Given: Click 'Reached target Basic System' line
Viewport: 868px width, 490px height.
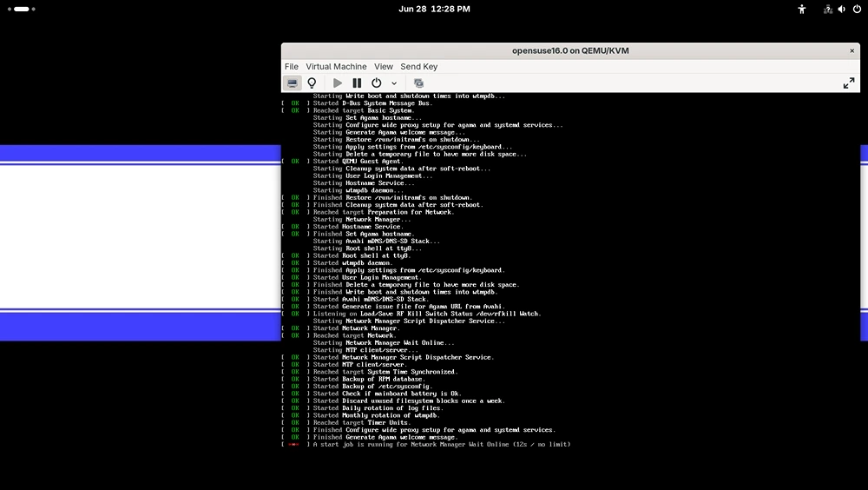Looking at the screenshot, I should tap(348, 110).
